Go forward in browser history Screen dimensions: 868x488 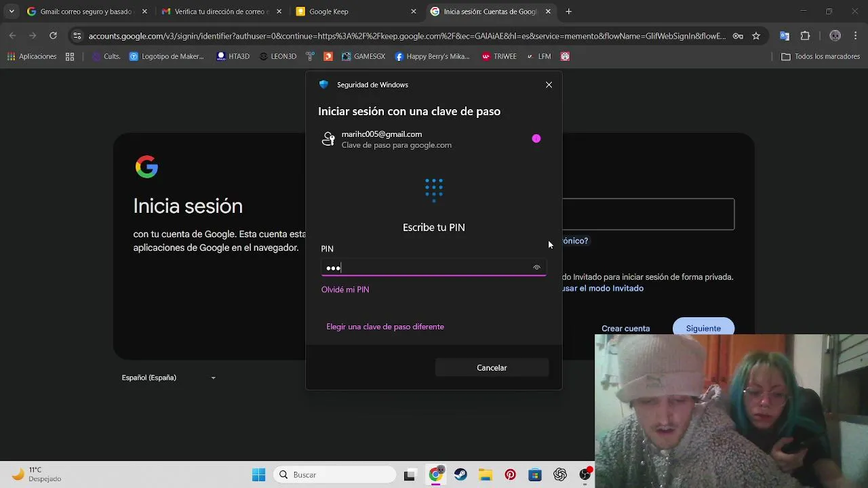pos(33,36)
